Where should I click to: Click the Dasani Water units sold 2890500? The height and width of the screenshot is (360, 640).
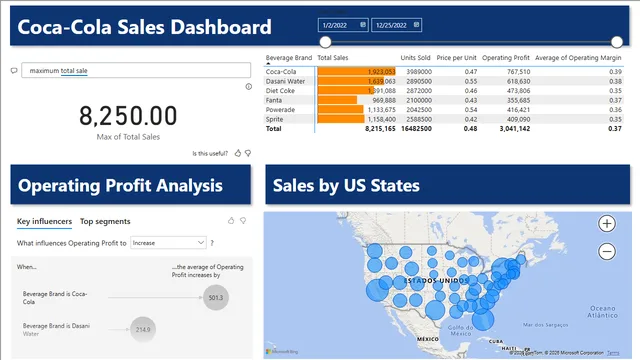coord(419,81)
